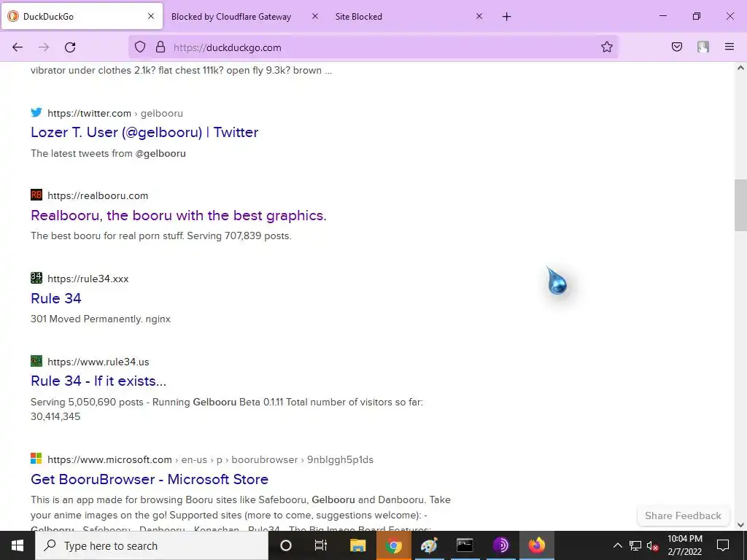The height and width of the screenshot is (560, 747).
Task: Switch to Blocked by Cloudflare Gateway tab
Action: click(x=231, y=17)
